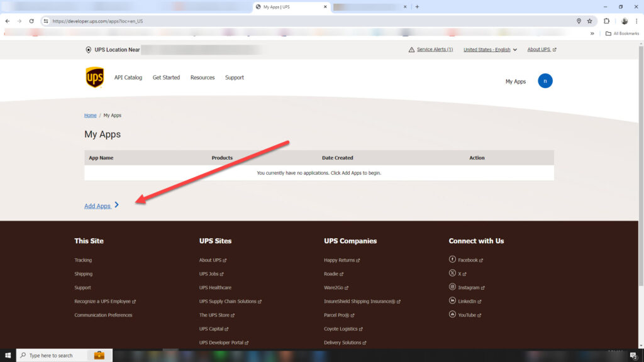Click the Instagram icon in footer
644x362 pixels.
(x=452, y=287)
